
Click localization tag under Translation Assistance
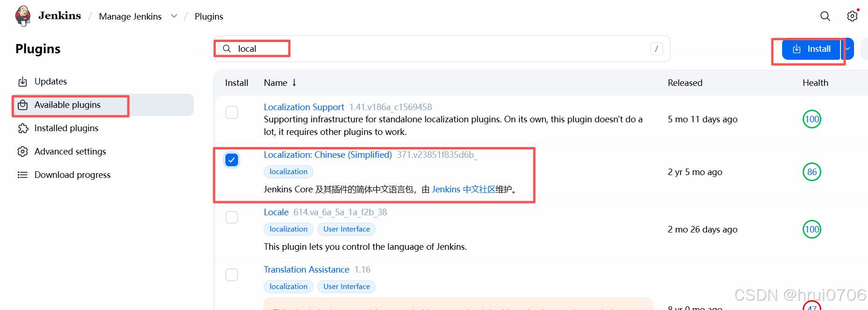(x=288, y=287)
